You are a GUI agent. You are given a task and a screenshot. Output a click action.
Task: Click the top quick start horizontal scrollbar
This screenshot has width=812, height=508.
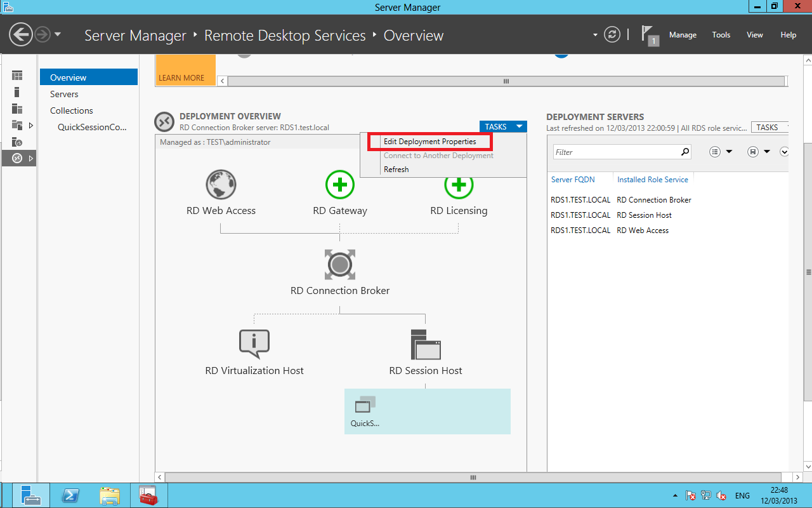(506, 81)
